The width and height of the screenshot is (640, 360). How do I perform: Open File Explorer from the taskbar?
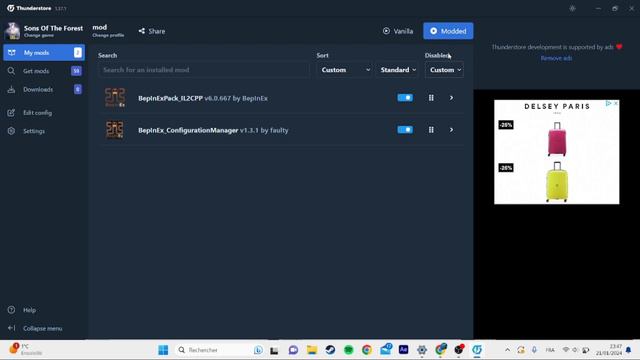coord(312,350)
